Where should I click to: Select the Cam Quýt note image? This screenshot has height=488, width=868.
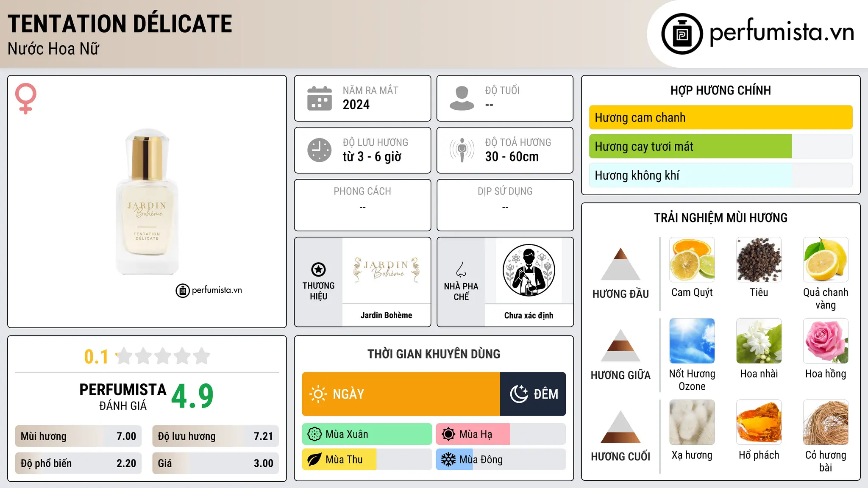692,260
